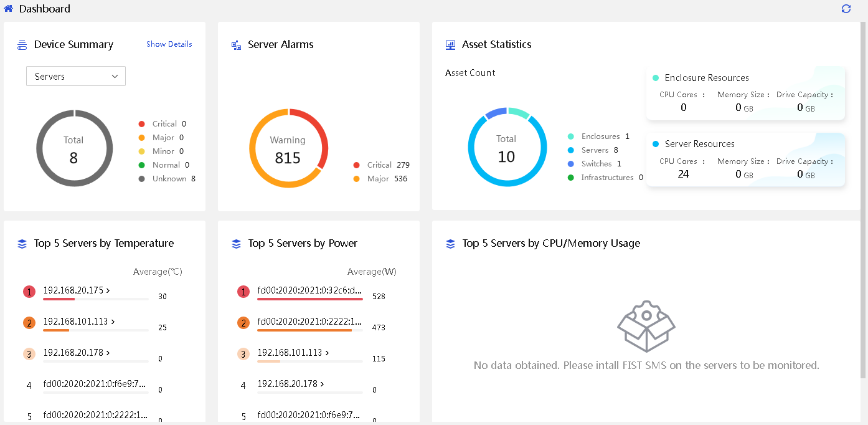Click the No data obtained message
Image resolution: width=868 pixels, height=425 pixels.
[646, 365]
